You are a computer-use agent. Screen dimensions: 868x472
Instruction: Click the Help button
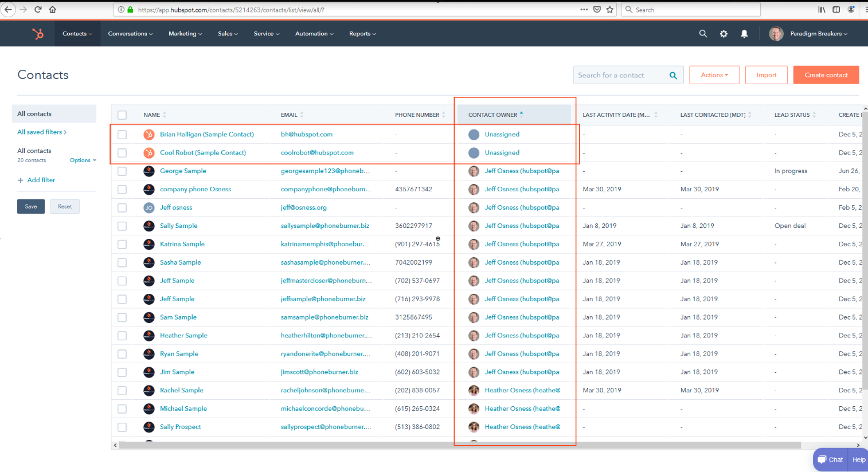[858, 459]
